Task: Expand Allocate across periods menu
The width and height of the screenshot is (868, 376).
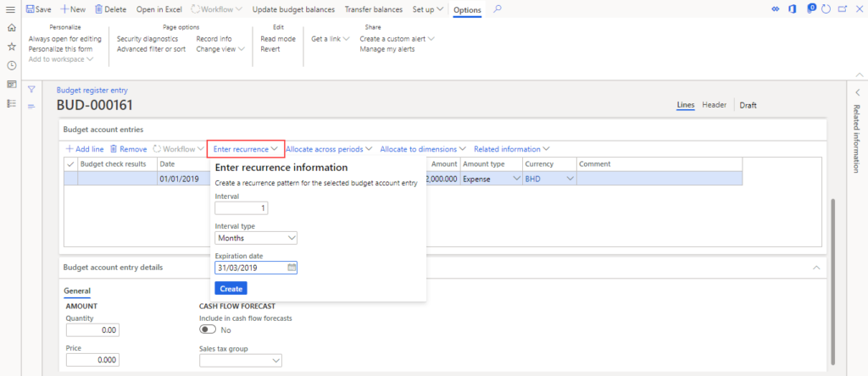Action: tap(329, 149)
